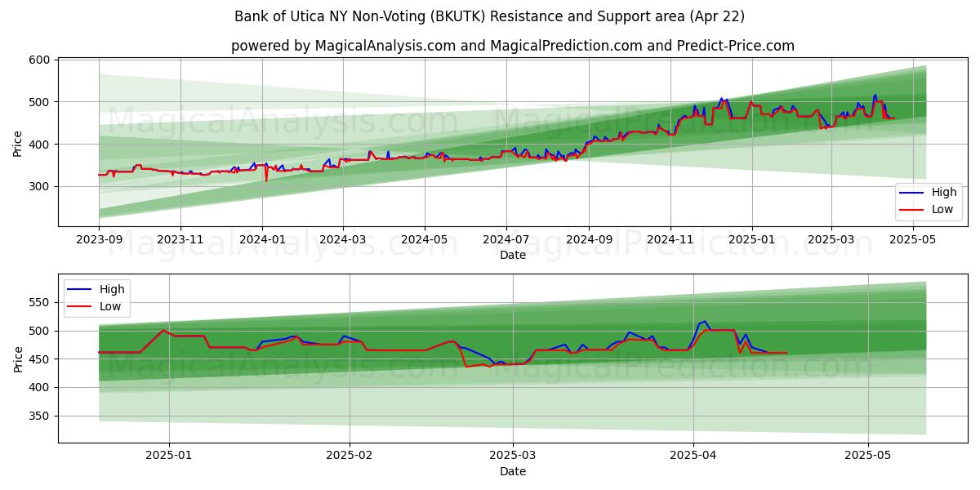Click the '550' price tick on bottom chart

coord(41,302)
